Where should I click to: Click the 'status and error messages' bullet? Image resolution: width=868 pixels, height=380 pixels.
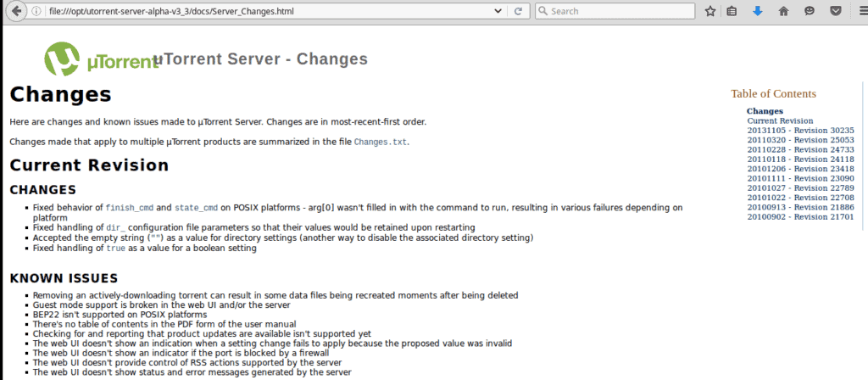point(192,372)
